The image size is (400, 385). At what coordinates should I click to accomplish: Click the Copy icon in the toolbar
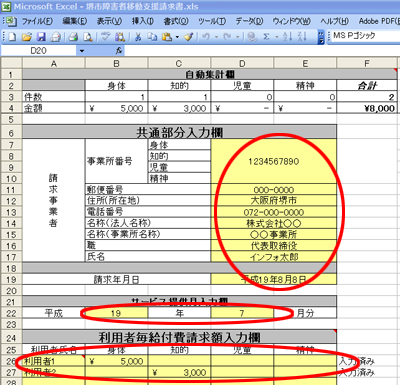pyautogui.click(x=152, y=37)
